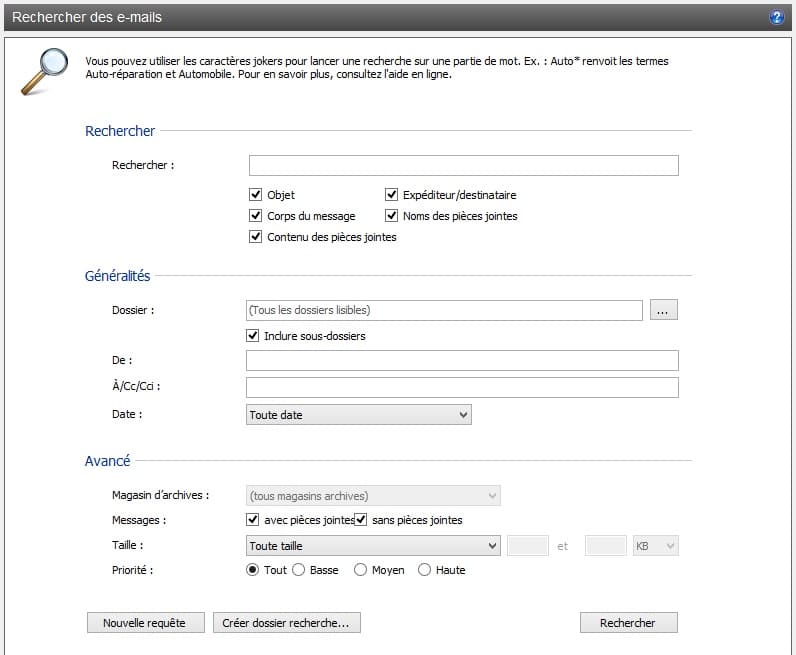Disable Expéditeur/destinataire search option
796x655 pixels.
pos(392,195)
